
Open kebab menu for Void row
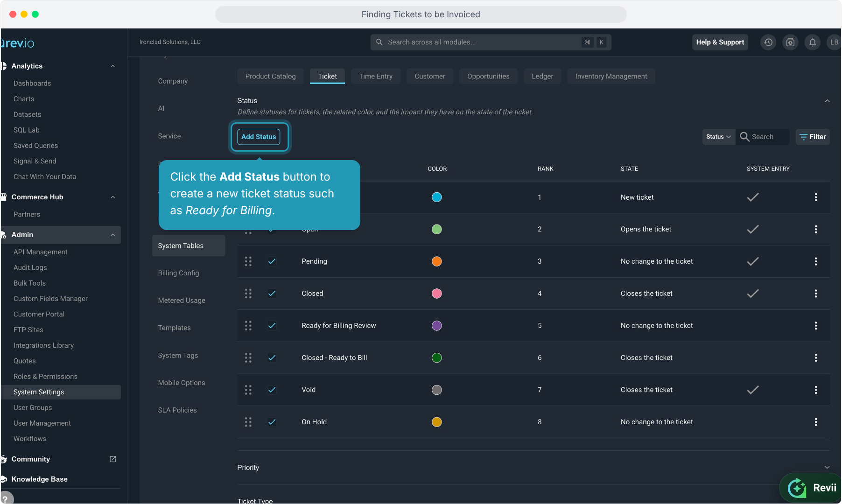pos(816,390)
